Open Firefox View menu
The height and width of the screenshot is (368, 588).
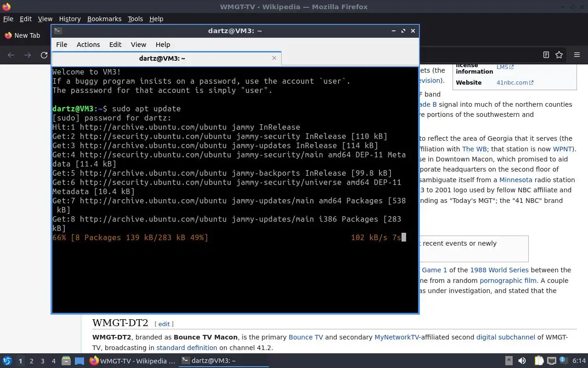point(45,19)
